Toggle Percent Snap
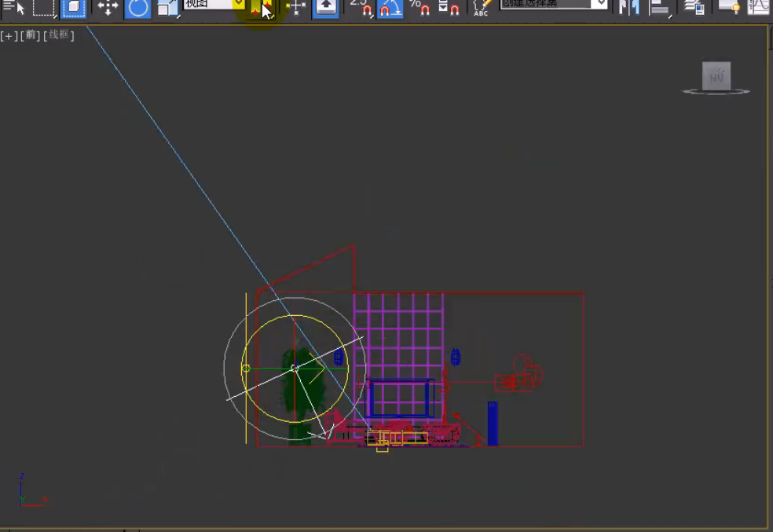Viewport: 773px width, 532px height. coord(419,8)
